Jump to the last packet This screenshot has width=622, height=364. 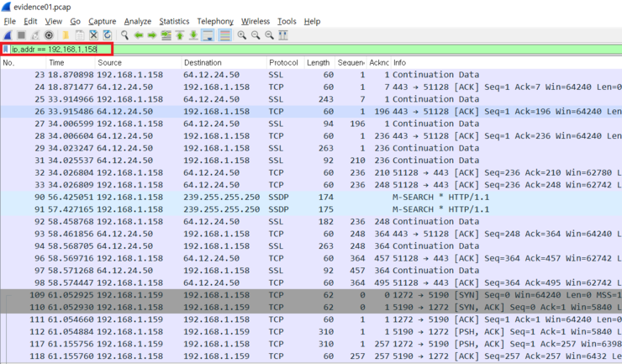[193, 35]
